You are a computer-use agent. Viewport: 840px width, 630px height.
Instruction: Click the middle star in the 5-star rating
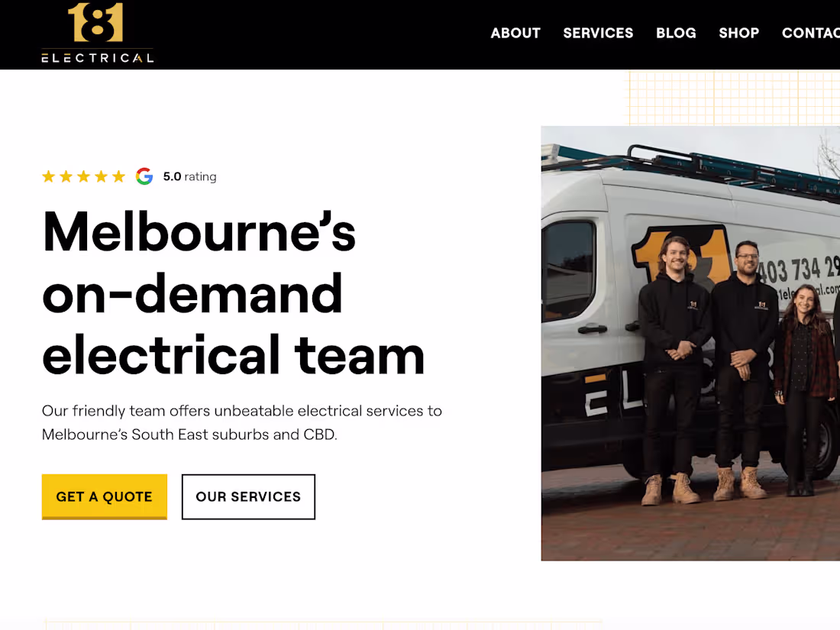point(83,176)
